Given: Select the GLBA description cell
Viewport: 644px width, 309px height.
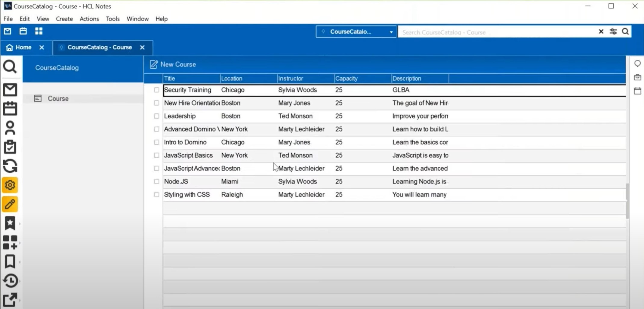Looking at the screenshot, I should 401,90.
